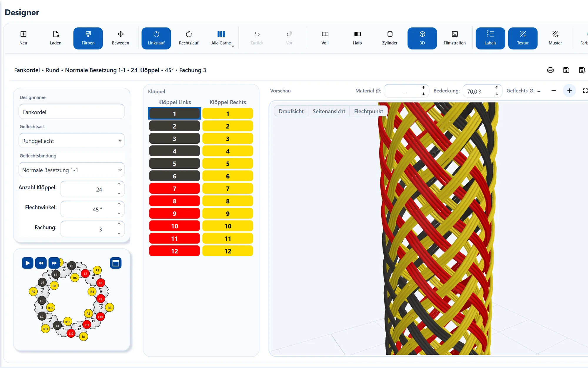Select red Klöppel Links 7 swatch

pyautogui.click(x=174, y=188)
